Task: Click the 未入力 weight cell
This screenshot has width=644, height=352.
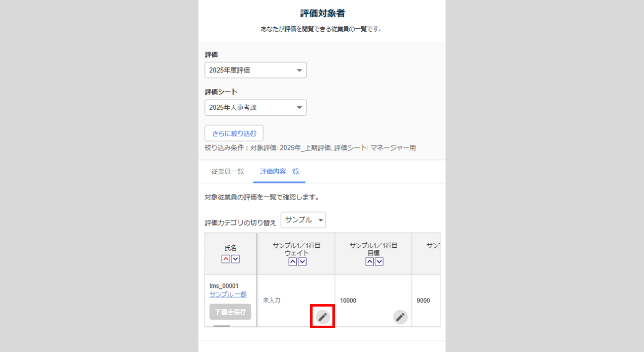Action: click(272, 300)
